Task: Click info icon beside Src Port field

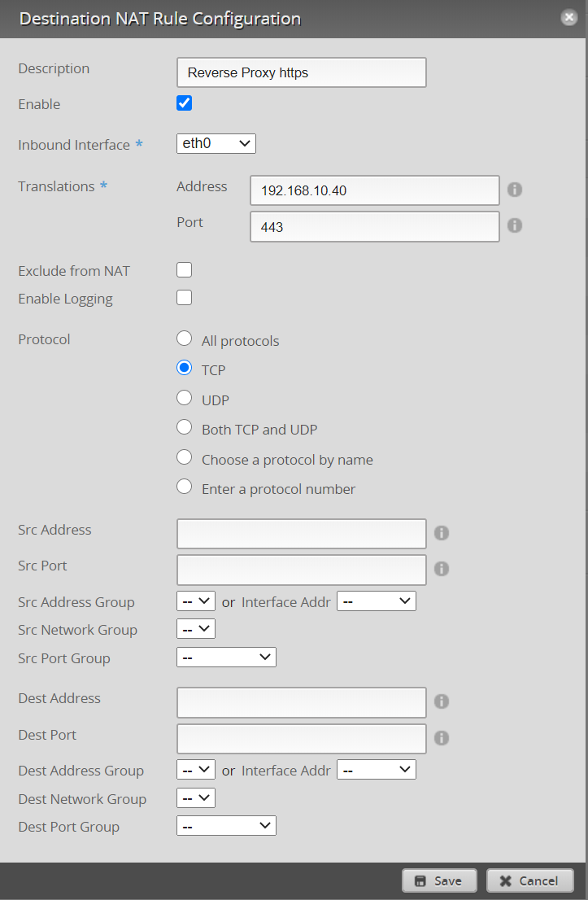Action: click(x=442, y=569)
